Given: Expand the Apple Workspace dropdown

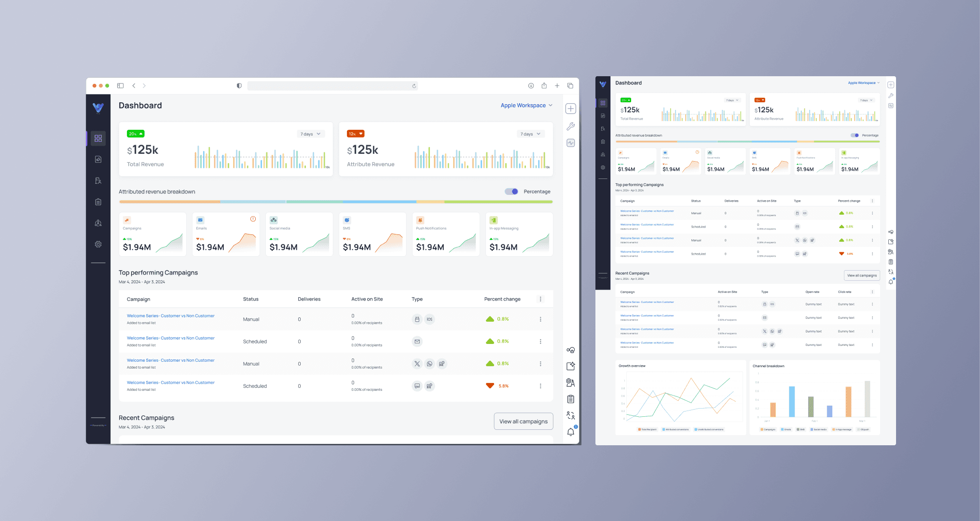Looking at the screenshot, I should (526, 105).
